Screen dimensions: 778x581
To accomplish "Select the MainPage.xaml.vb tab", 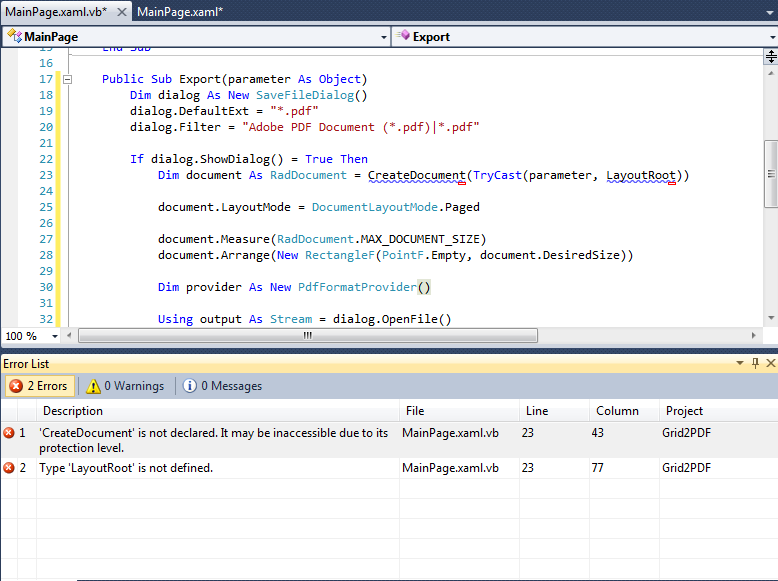I will (x=55, y=12).
